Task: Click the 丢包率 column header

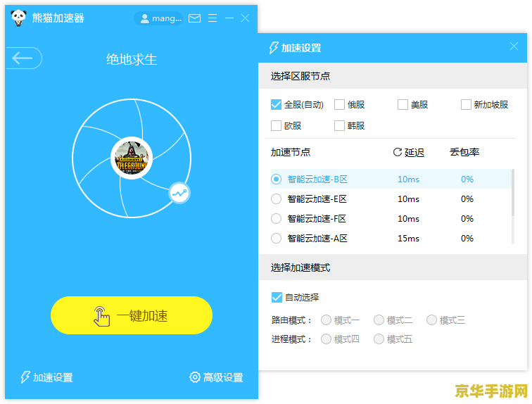Action: point(464,152)
